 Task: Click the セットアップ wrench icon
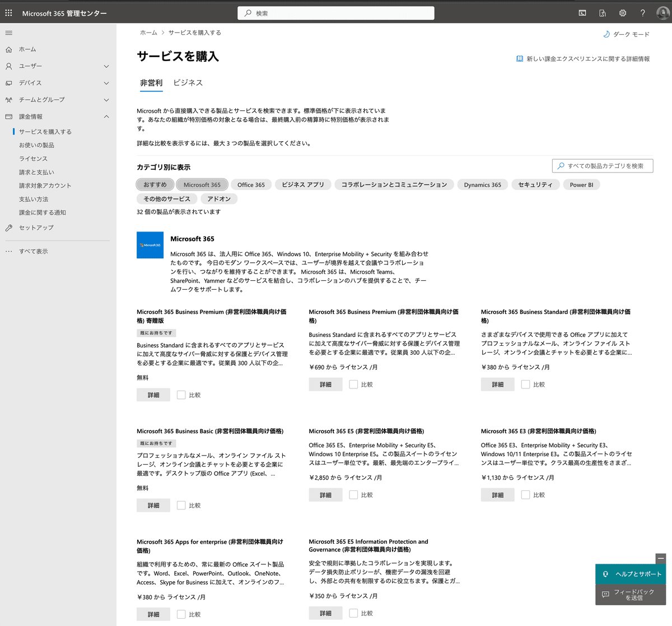8,228
